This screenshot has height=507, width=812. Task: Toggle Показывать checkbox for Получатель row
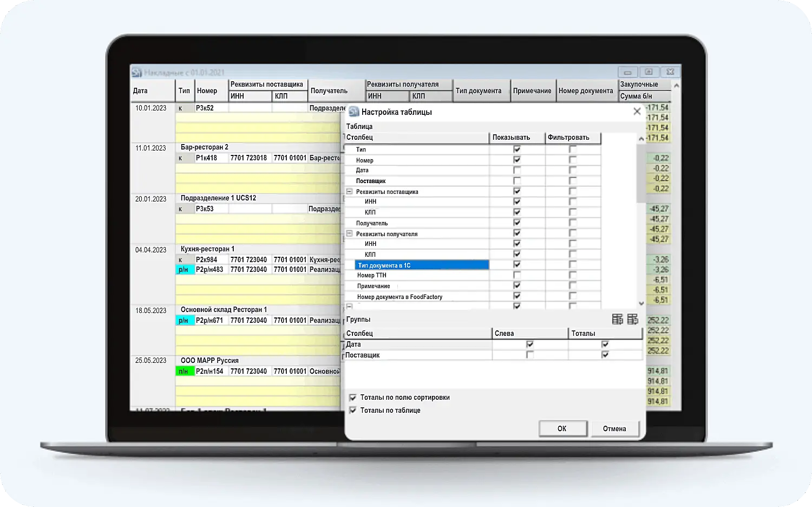pos(517,223)
